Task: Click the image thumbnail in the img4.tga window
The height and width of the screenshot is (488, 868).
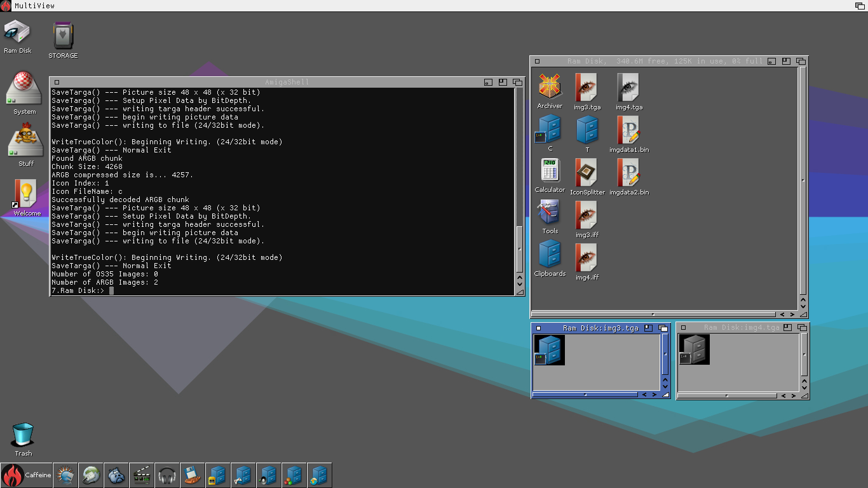Action: coord(694,349)
